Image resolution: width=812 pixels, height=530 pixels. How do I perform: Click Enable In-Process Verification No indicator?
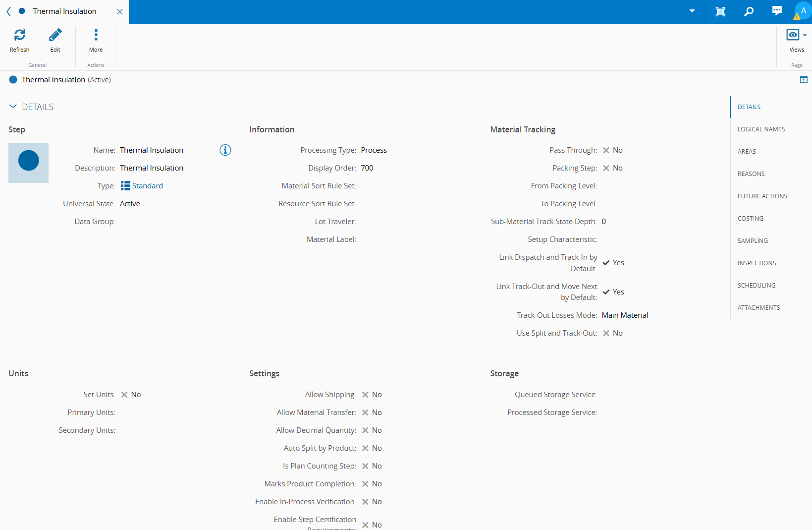[x=372, y=502]
